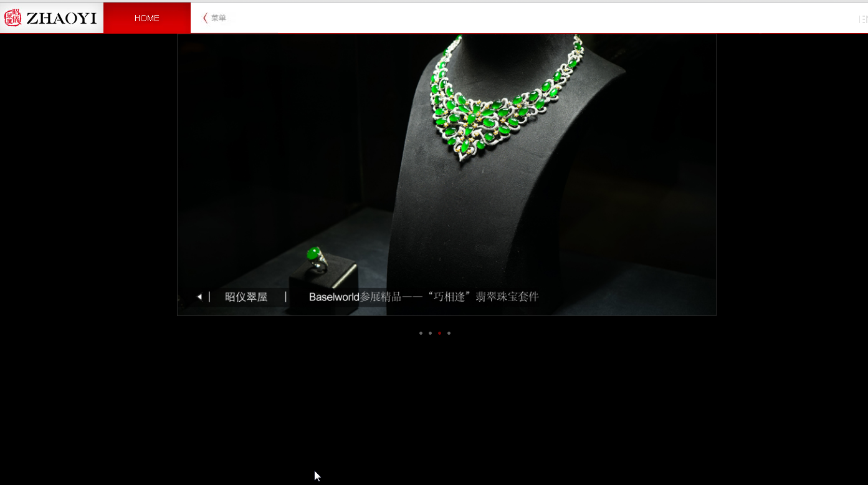Jump to the fourth slideshow dot
The width and height of the screenshot is (868, 485).
point(449,333)
